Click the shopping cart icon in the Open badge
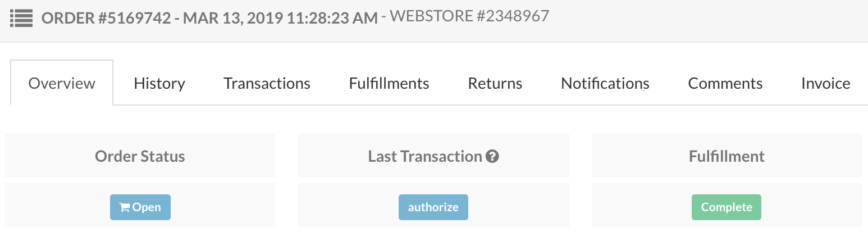 [x=125, y=207]
